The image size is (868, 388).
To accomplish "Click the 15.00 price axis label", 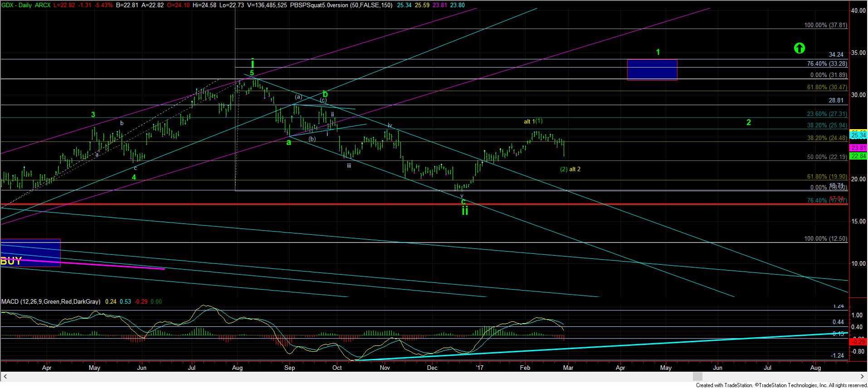I will point(858,221).
